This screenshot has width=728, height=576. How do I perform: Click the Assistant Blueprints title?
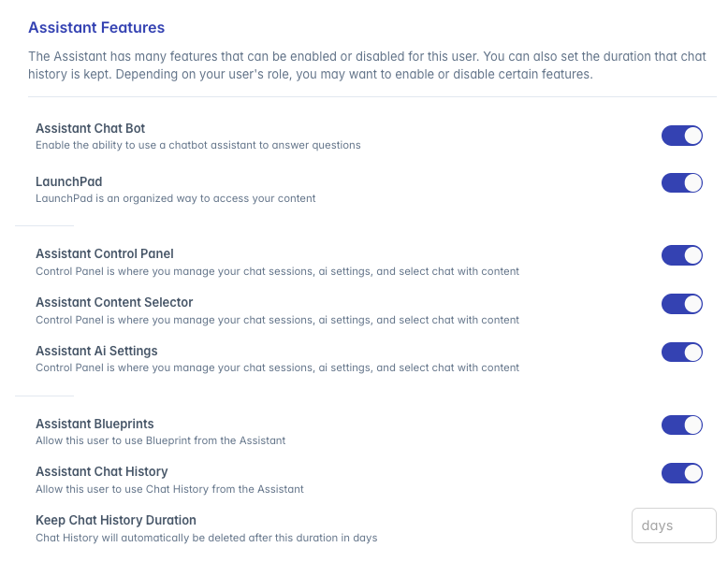pos(95,424)
